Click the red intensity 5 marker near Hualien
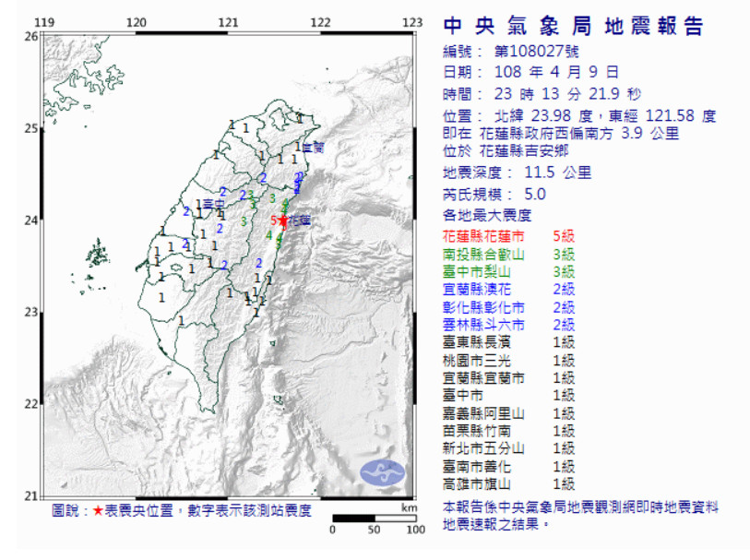The image size is (750, 560). (273, 220)
